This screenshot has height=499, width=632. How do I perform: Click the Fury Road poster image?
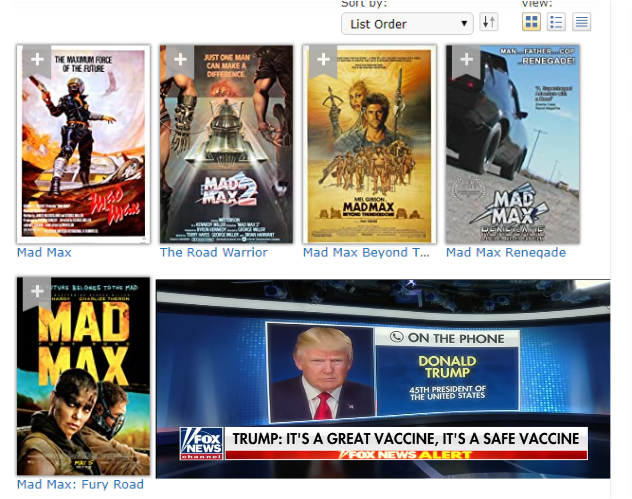83,376
